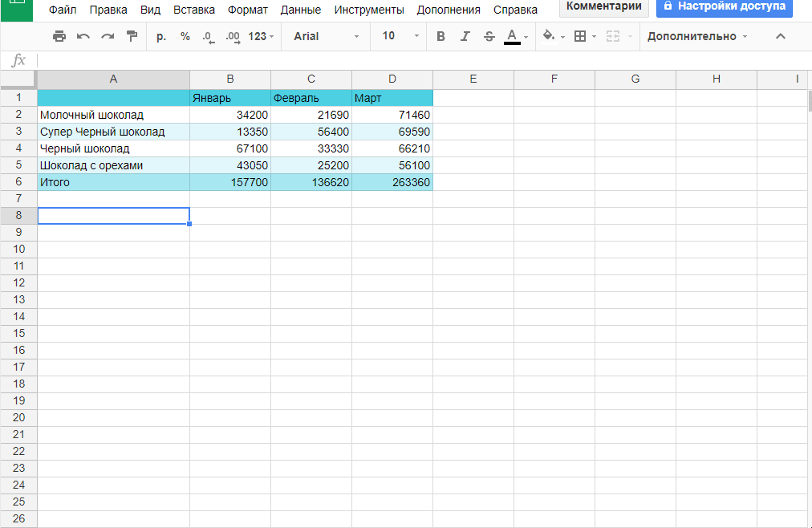Open the Данные menu

[300, 10]
